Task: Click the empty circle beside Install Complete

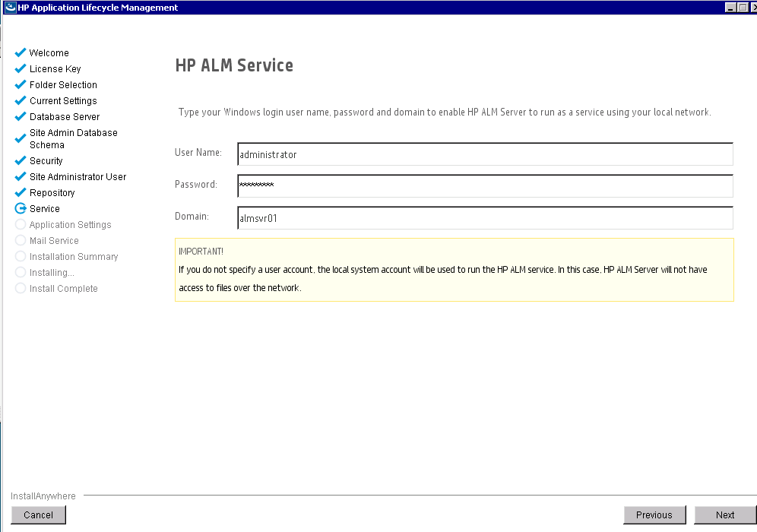Action: point(21,288)
